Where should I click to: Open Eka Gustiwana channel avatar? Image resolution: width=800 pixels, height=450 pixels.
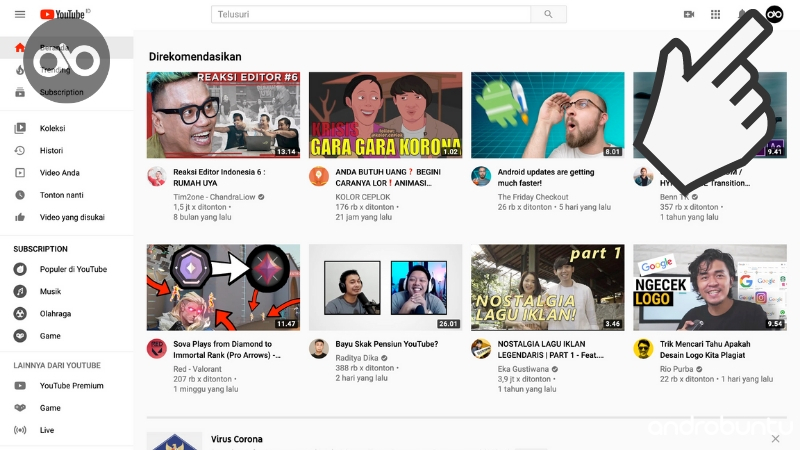click(x=481, y=349)
